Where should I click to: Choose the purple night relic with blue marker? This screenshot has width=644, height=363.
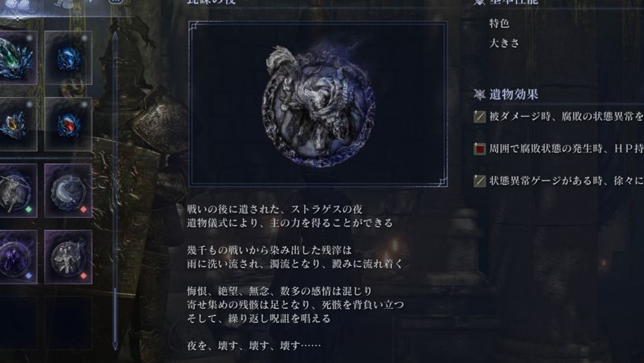point(17,257)
